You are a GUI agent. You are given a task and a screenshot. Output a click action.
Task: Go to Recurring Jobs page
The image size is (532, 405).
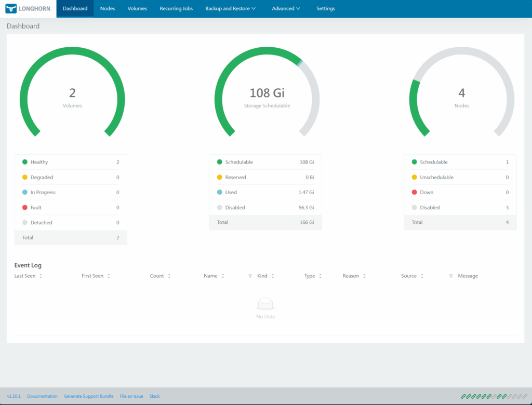[176, 9]
